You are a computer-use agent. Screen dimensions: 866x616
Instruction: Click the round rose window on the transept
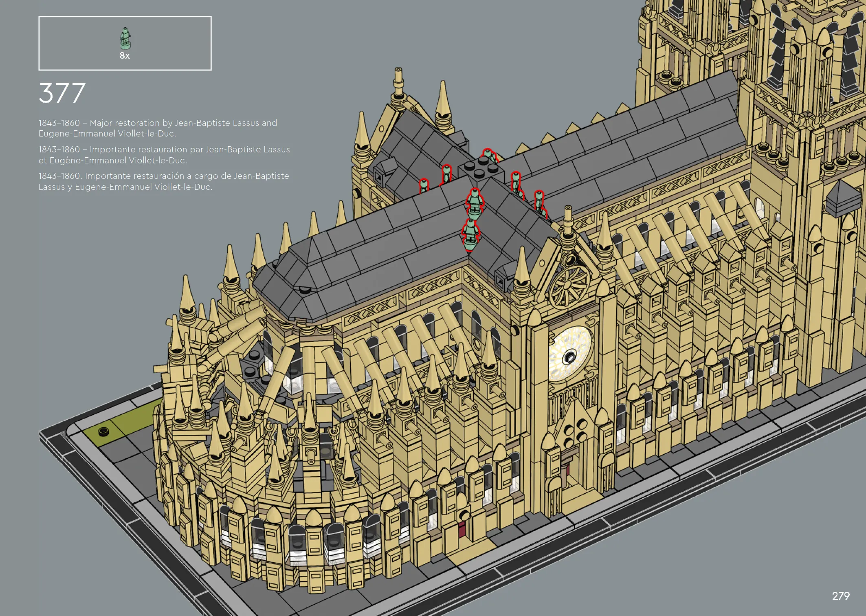569,354
